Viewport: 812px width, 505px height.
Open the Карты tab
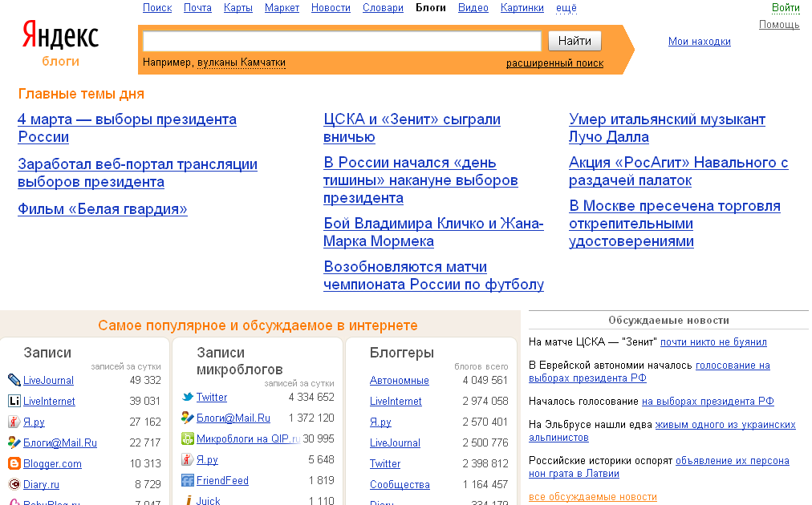click(238, 8)
